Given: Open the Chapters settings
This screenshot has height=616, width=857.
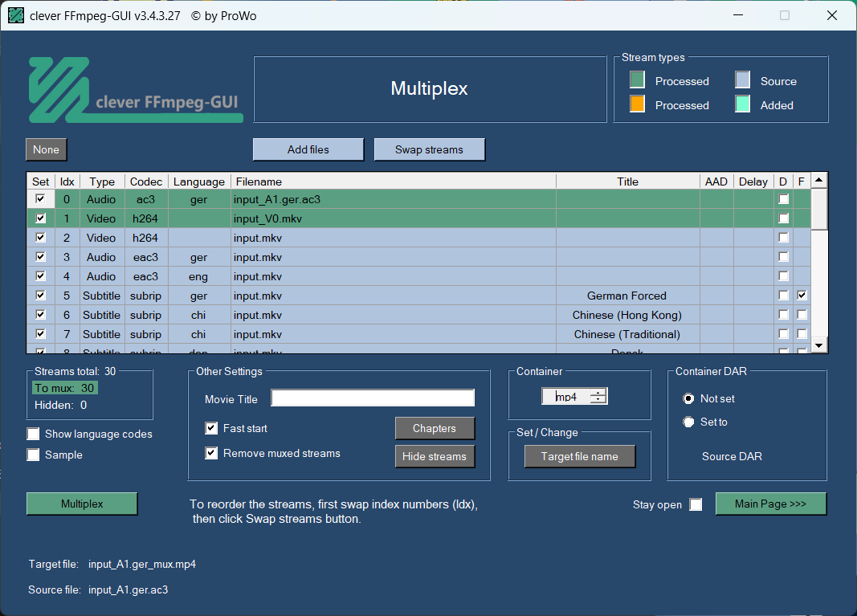Looking at the screenshot, I should [x=435, y=428].
